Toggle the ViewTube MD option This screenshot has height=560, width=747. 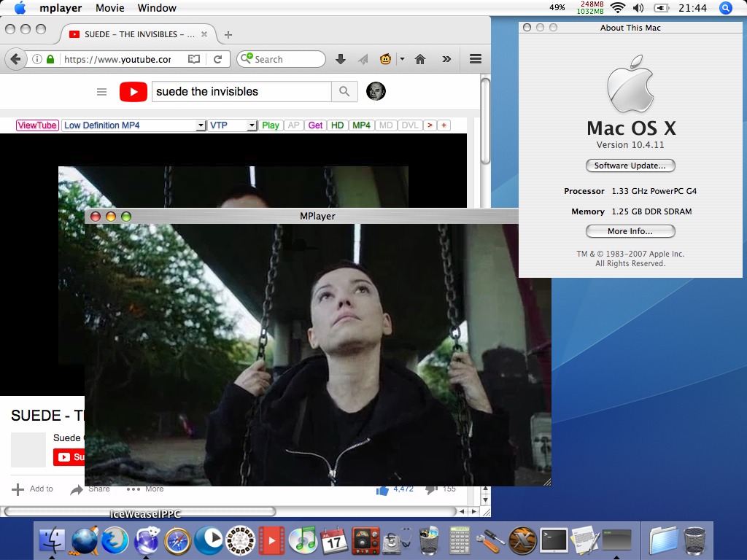tap(386, 125)
